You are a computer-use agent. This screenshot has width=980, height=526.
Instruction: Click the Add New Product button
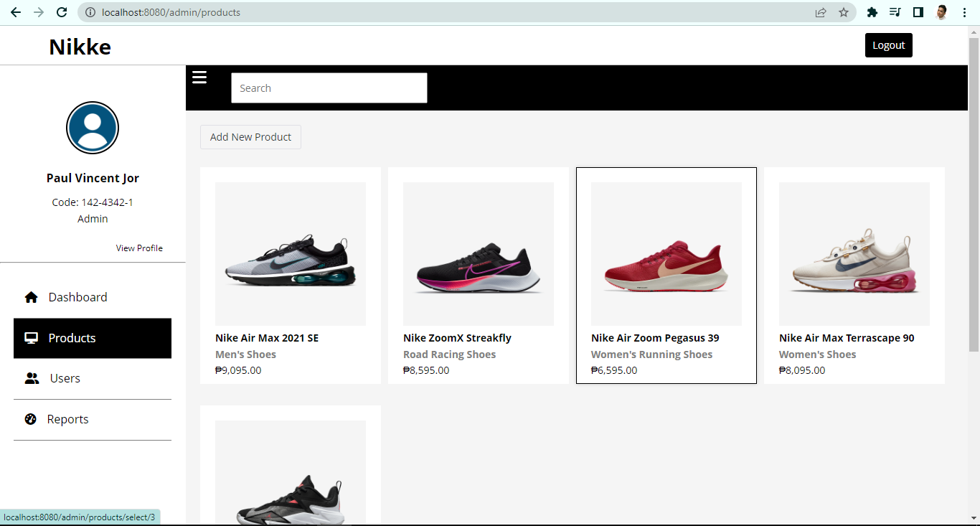pos(250,136)
